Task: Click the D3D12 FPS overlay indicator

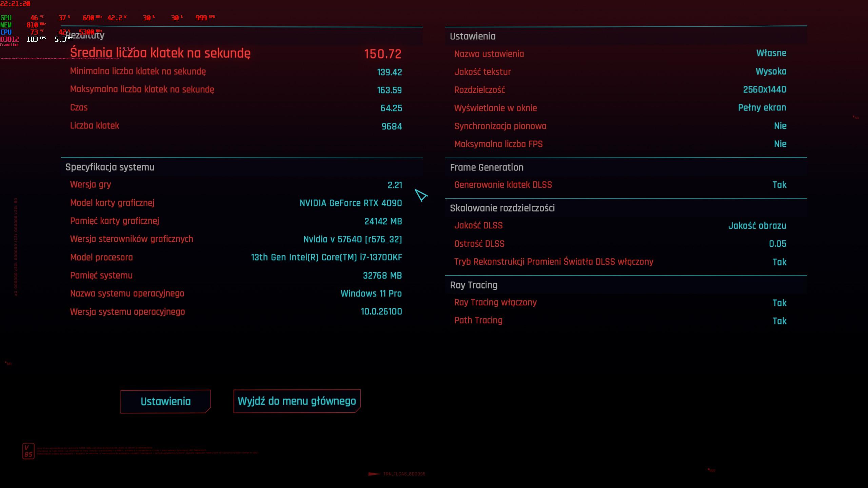Action: pyautogui.click(x=9, y=39)
